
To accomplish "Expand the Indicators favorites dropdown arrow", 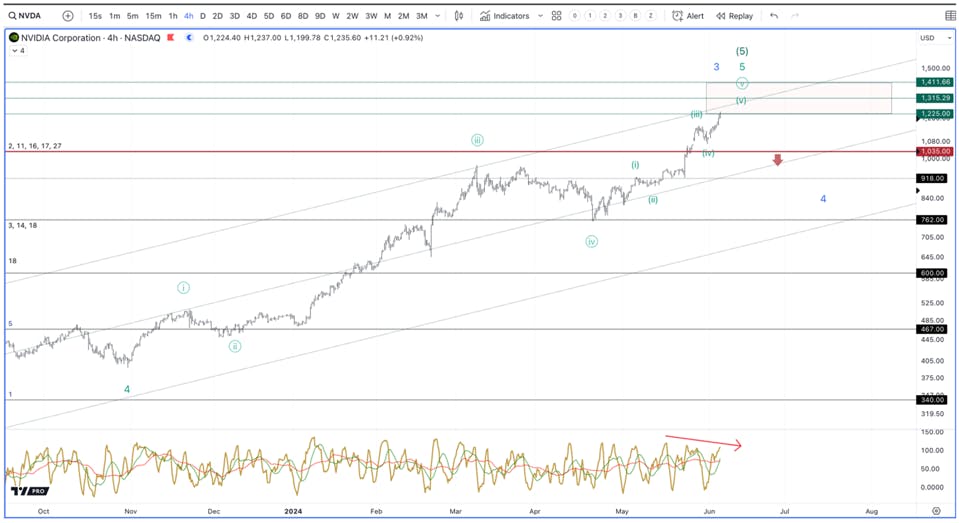I will pos(540,16).
